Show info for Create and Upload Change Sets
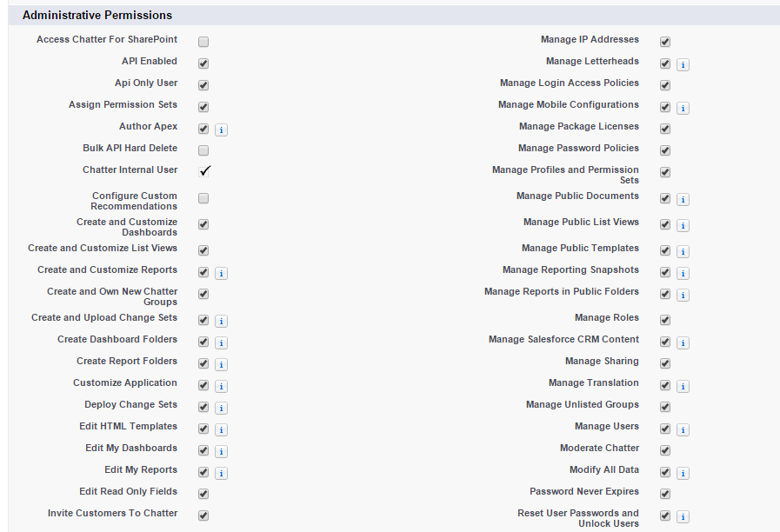This screenshot has height=532, width=780. click(222, 321)
